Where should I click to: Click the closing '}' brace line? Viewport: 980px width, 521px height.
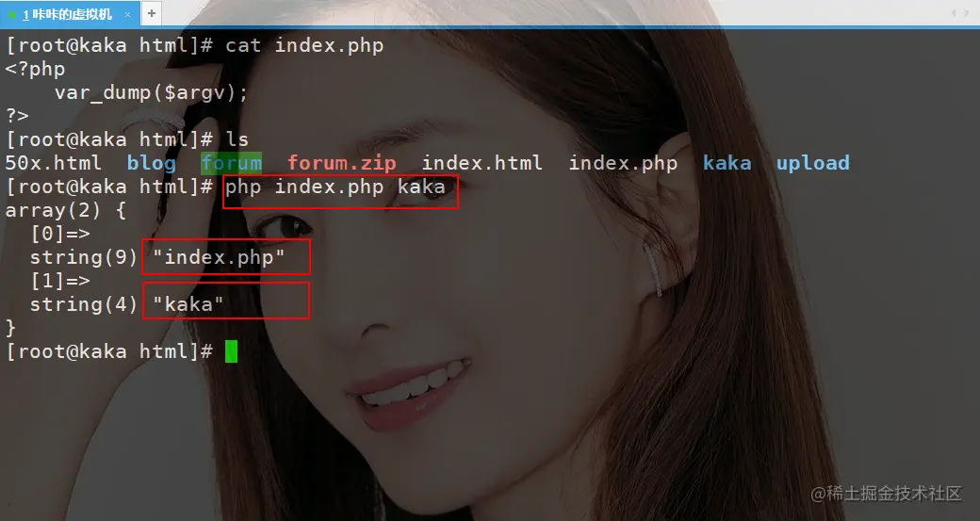(10, 328)
